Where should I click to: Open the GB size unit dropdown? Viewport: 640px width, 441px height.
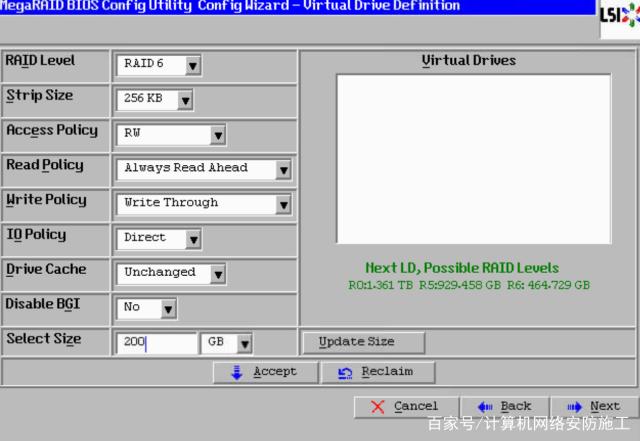[x=227, y=343]
